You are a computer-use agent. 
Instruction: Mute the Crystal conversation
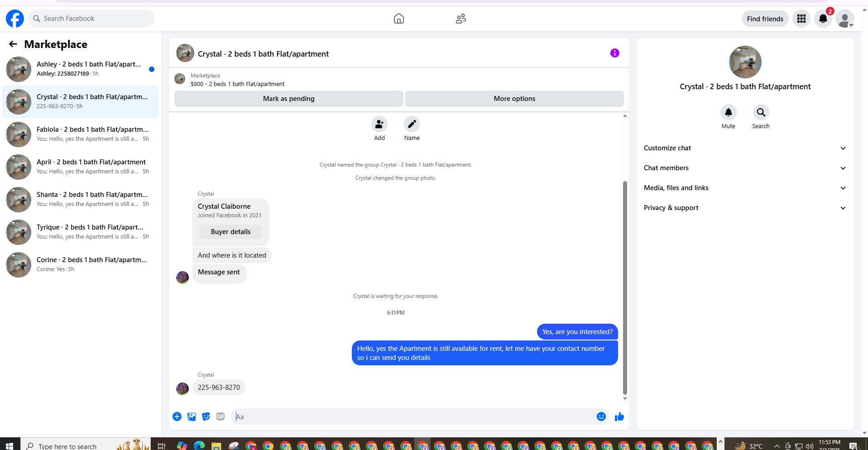coord(729,112)
